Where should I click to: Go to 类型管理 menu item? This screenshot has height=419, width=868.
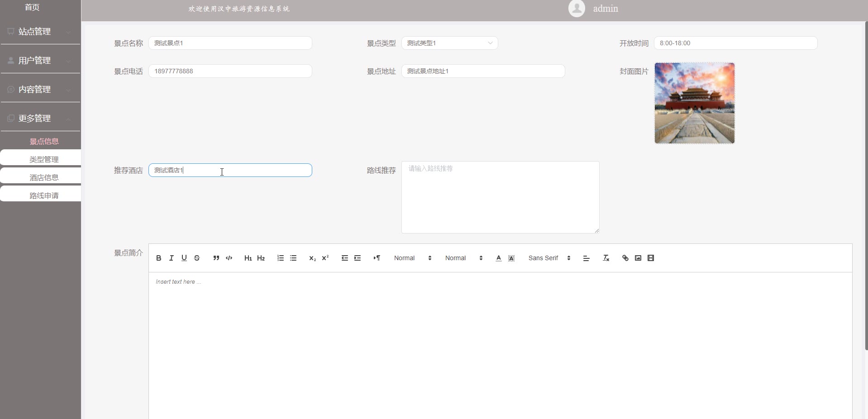point(44,159)
